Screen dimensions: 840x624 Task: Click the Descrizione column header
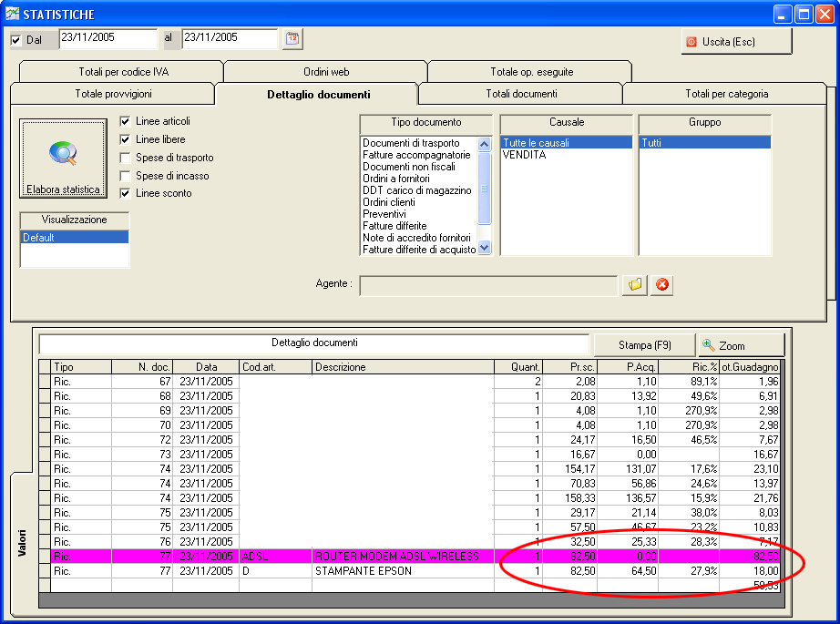[403, 367]
